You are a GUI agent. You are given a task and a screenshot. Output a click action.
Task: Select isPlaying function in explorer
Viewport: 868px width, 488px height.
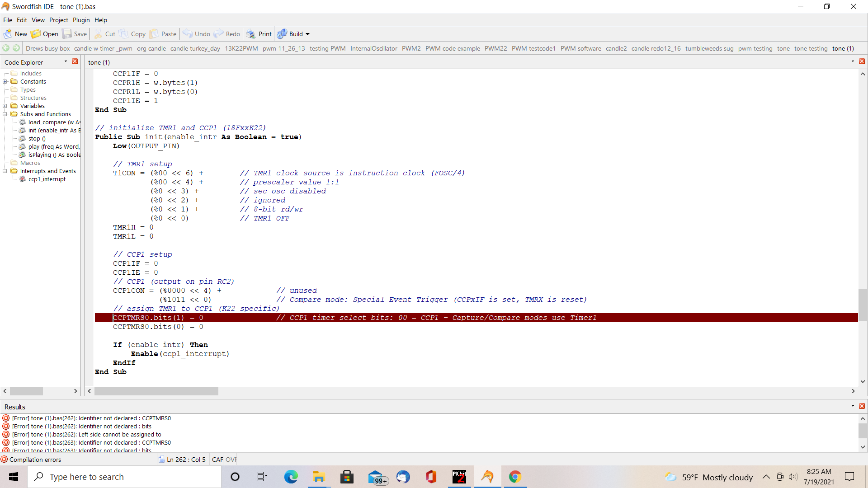pos(54,155)
